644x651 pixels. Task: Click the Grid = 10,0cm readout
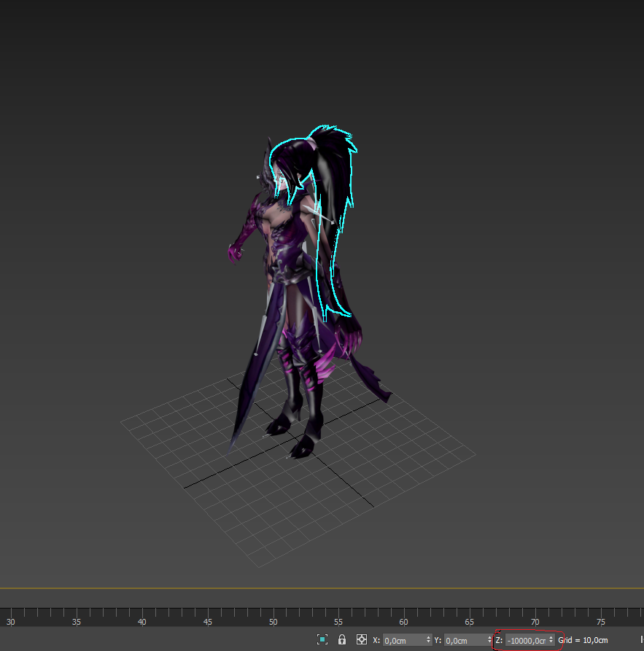click(x=583, y=640)
